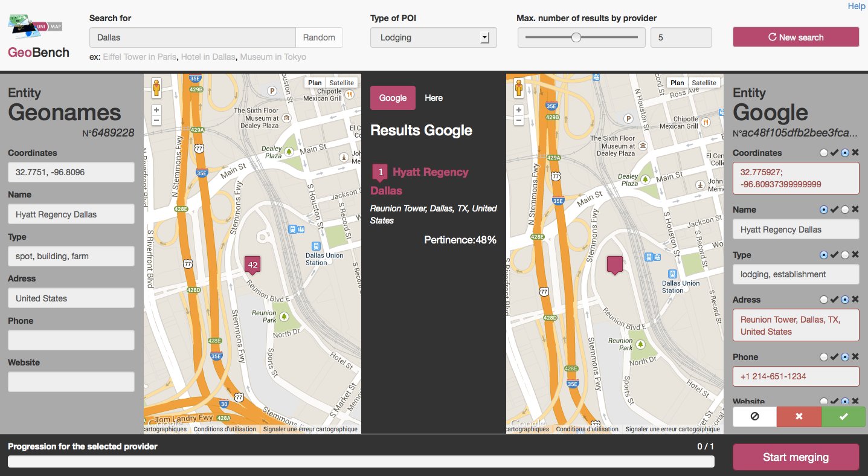The image size is (868, 476).
Task: Open the Type of POI dropdown
Action: 434,37
